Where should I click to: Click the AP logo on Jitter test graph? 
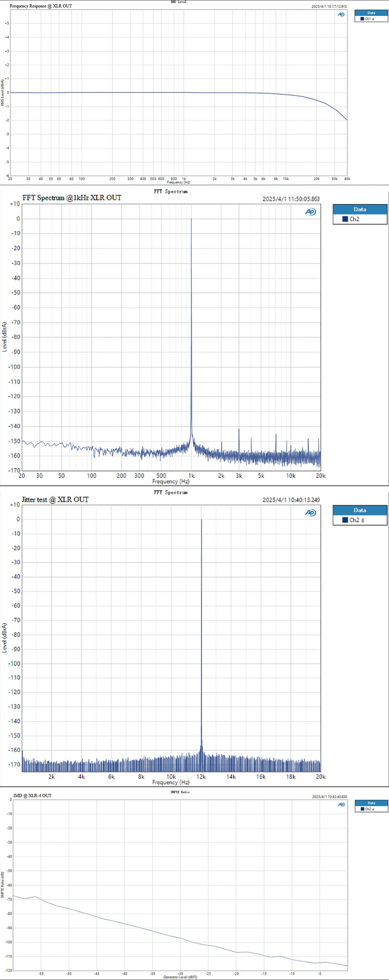311,512
